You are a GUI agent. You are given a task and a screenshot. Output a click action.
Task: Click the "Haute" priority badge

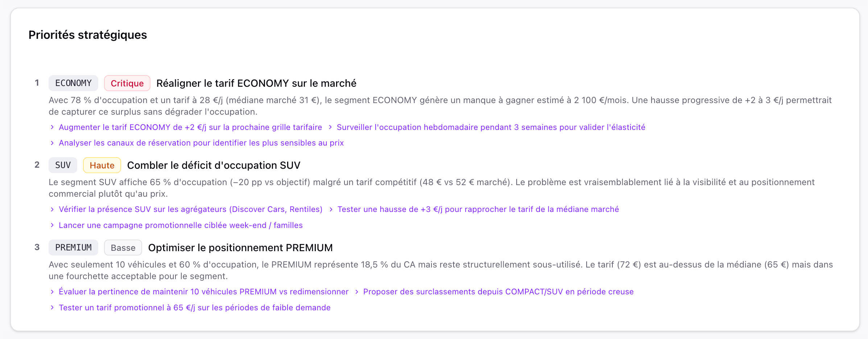click(102, 166)
